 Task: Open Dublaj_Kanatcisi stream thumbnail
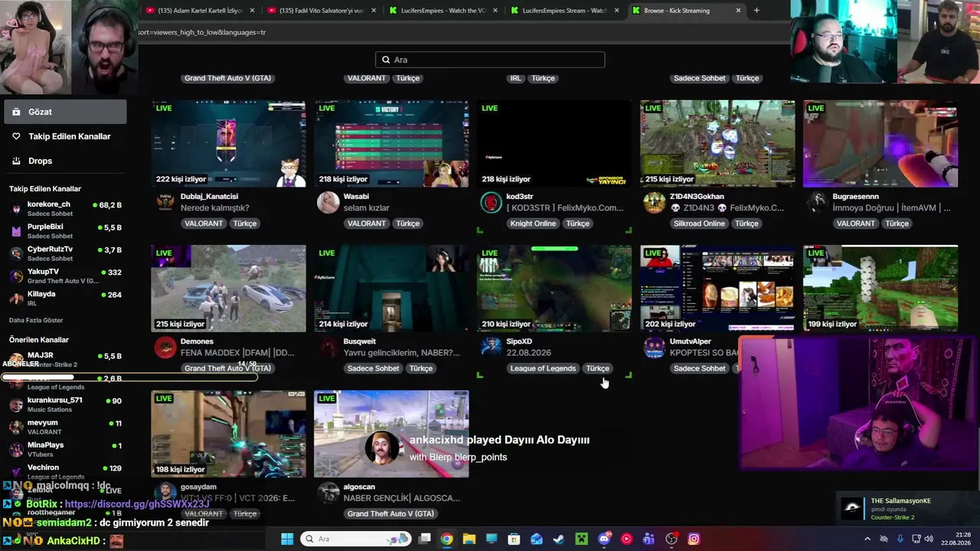coord(228,144)
